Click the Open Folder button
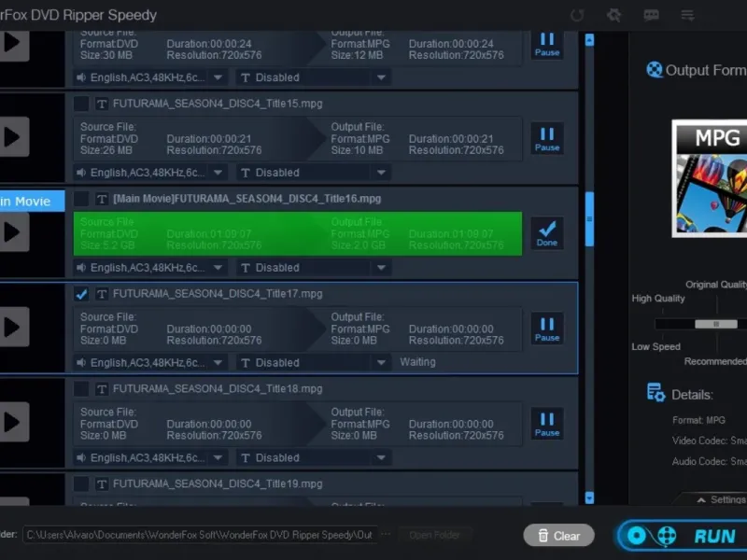This screenshot has height=560, width=747. (434, 535)
